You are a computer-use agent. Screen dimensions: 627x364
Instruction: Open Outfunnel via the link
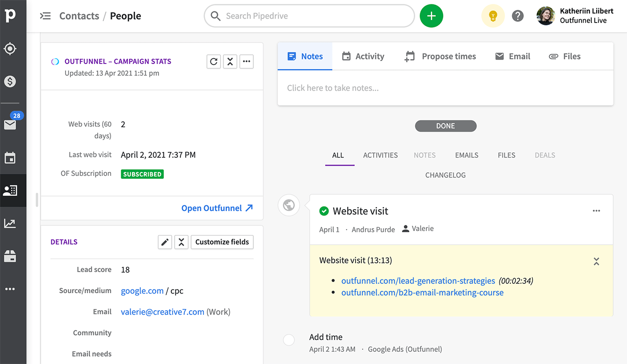(212, 208)
